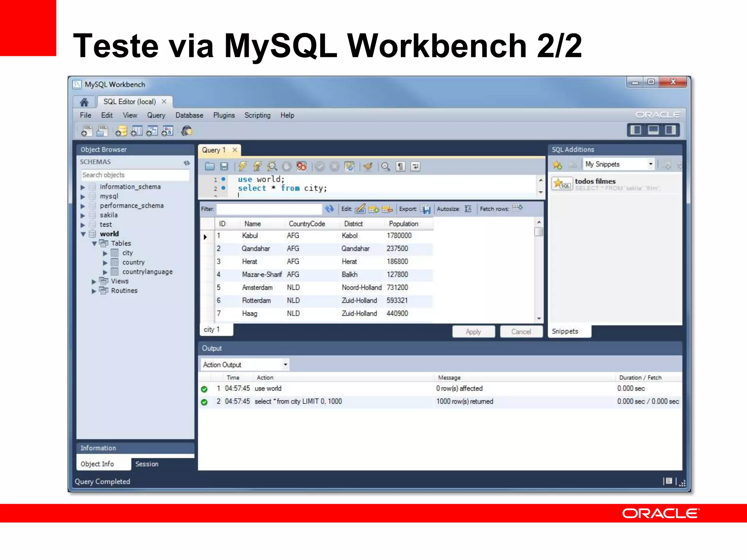Expand the information_schema schema
This screenshot has height=560, width=747.
[x=83, y=187]
